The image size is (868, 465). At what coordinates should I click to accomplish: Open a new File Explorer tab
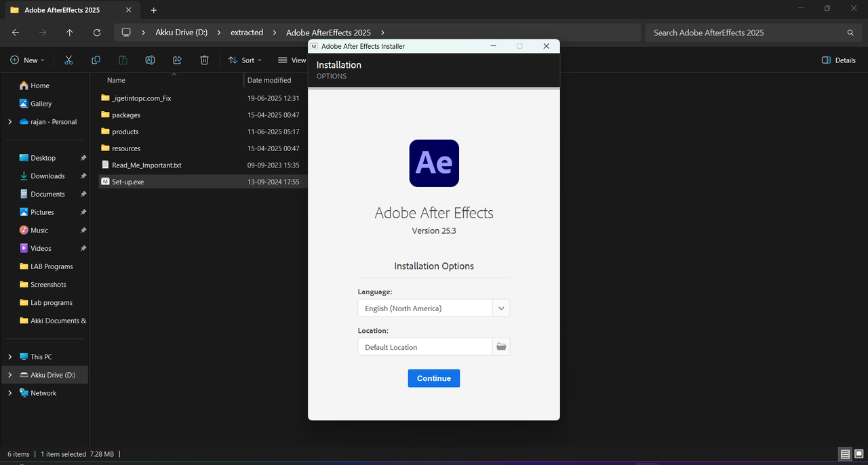click(x=154, y=10)
